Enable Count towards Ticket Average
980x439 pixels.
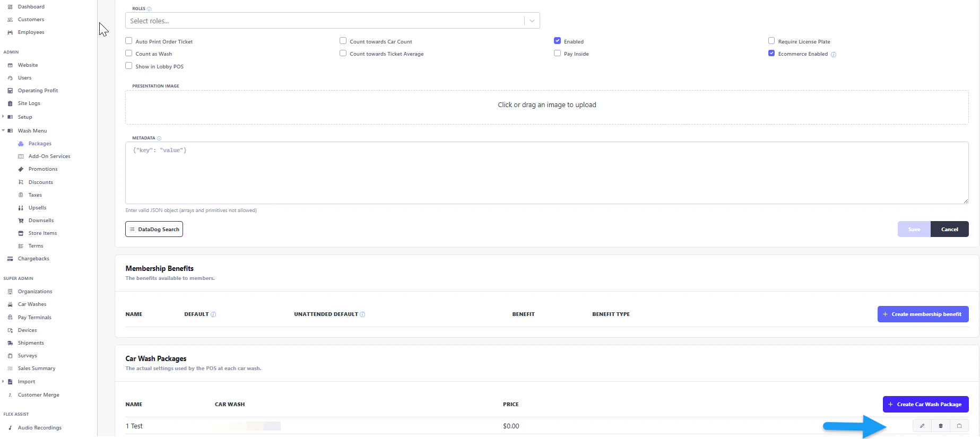tap(343, 53)
